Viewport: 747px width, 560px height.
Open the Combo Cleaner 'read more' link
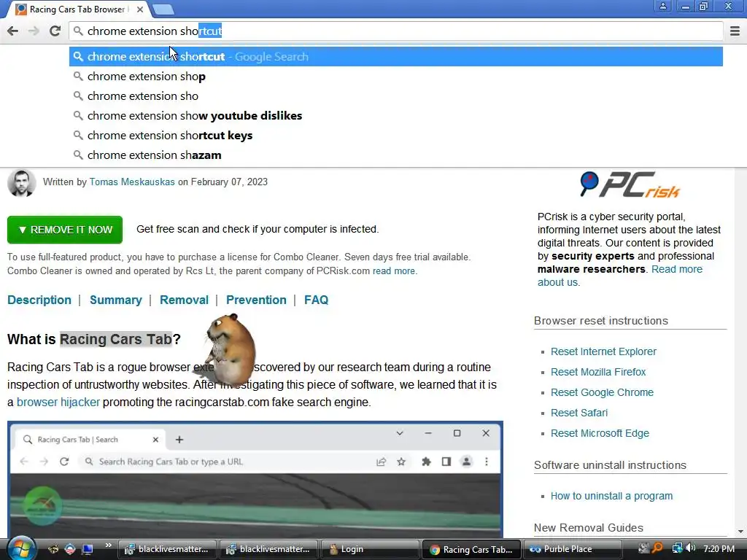394,271
